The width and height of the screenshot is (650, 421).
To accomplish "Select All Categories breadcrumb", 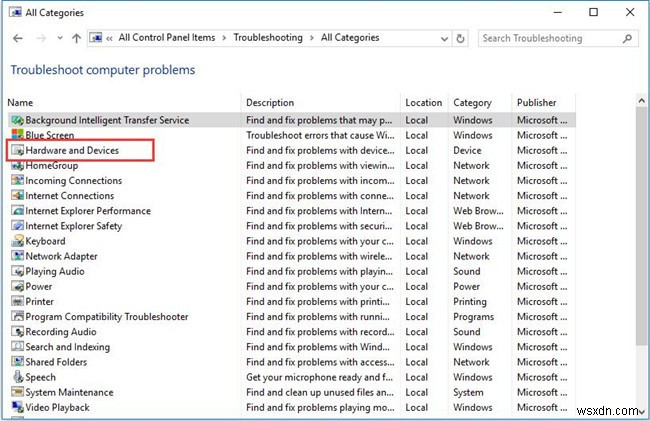I will tap(350, 38).
